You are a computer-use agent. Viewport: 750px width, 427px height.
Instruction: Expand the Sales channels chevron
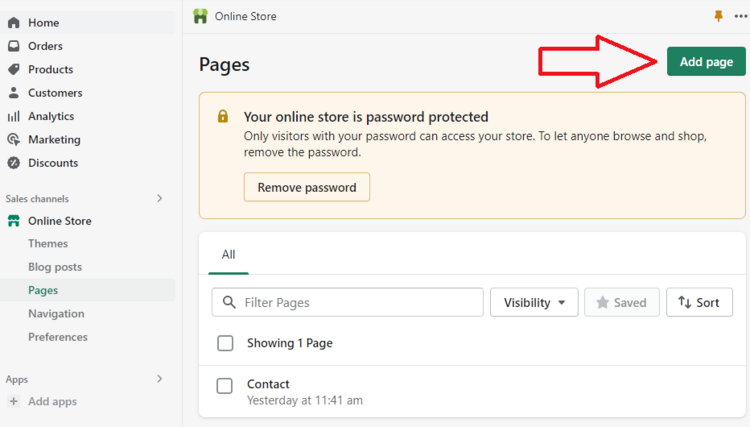[159, 199]
